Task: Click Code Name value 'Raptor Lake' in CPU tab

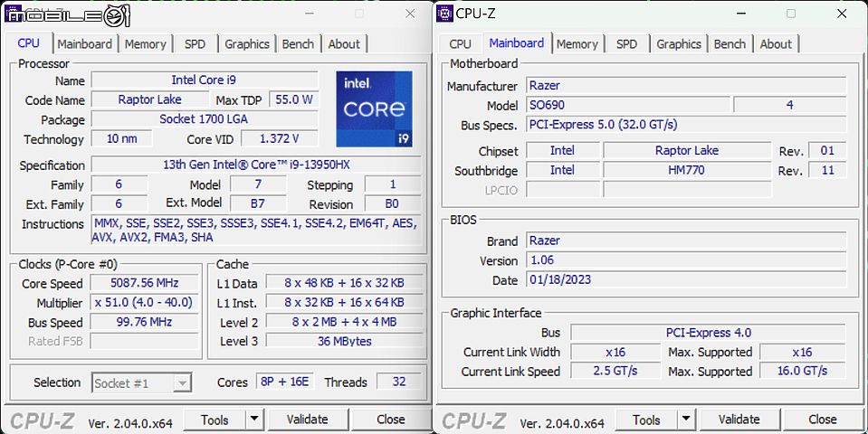Action: click(149, 99)
